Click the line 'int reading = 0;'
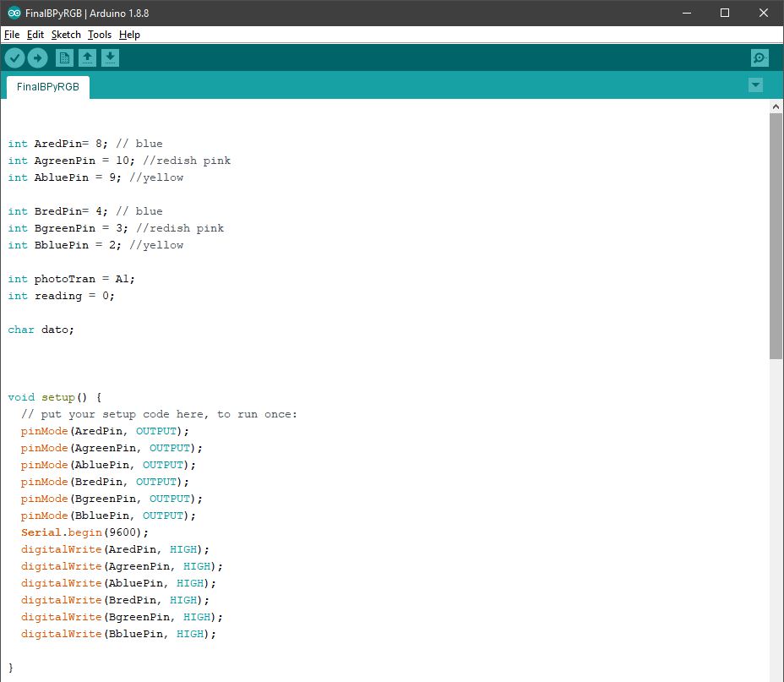The width and height of the screenshot is (784, 682). click(x=61, y=296)
